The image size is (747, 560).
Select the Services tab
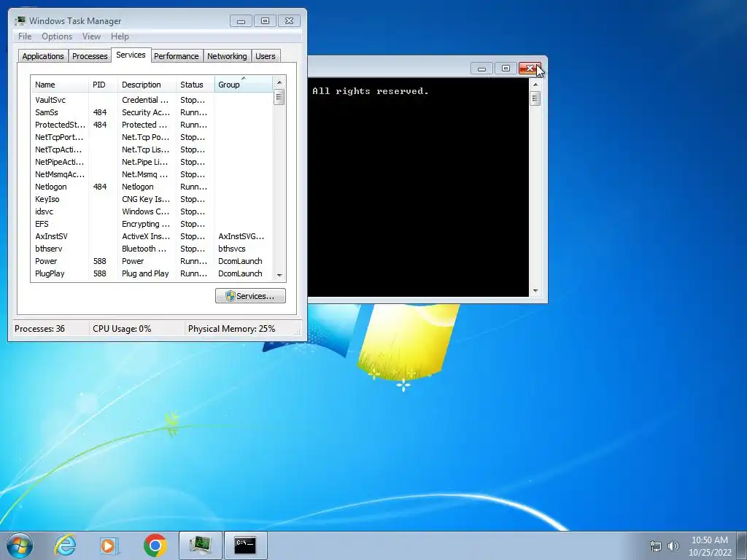coord(131,55)
